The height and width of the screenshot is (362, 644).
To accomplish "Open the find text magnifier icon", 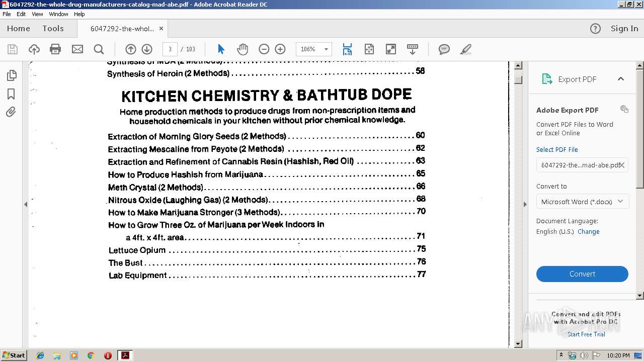I will (x=99, y=49).
